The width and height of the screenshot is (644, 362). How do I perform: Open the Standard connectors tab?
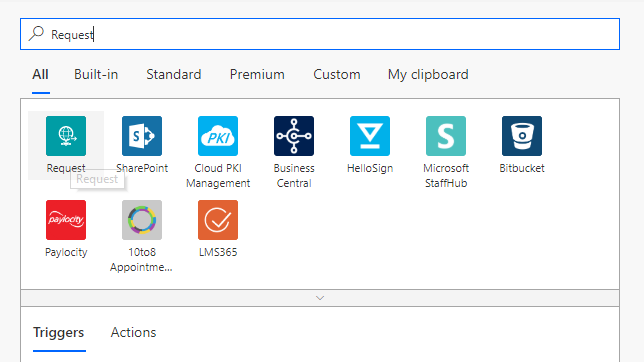tap(174, 74)
